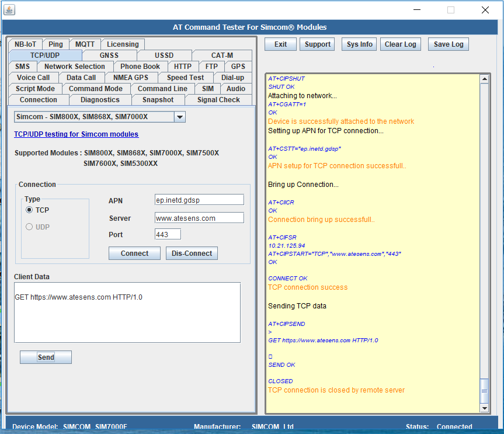Click the Port number field
The width and height of the screenshot is (504, 434).
pos(168,234)
